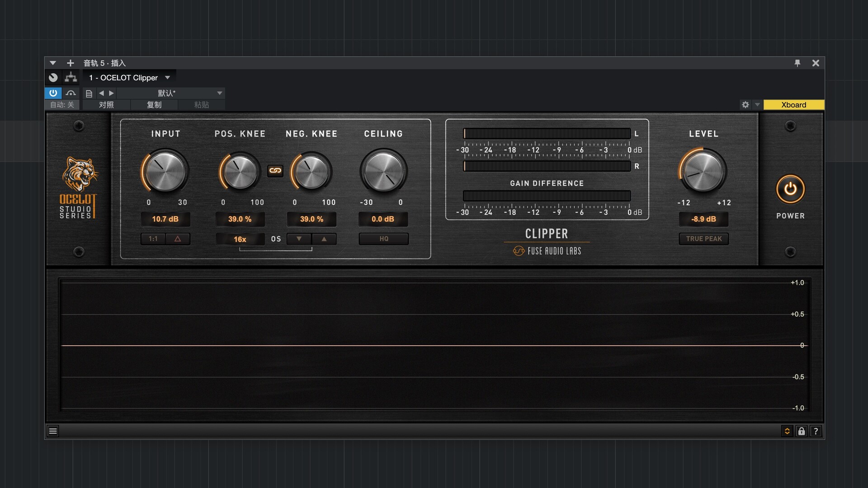Click the CEILING knob
868x488 pixels.
point(383,171)
